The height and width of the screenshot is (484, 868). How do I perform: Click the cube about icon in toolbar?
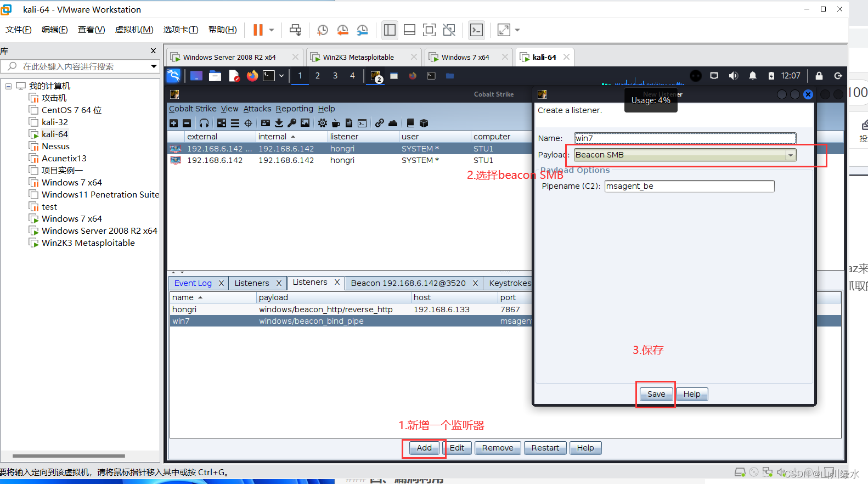424,123
